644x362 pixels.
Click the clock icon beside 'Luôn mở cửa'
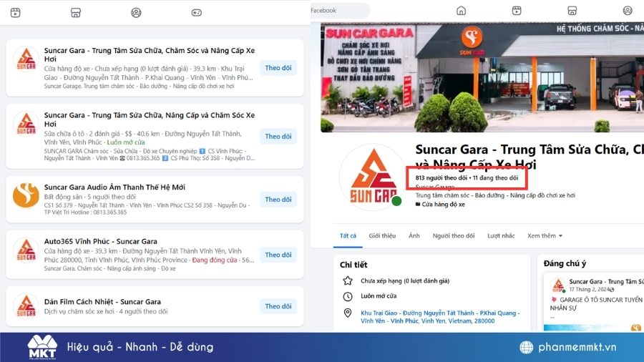point(348,296)
